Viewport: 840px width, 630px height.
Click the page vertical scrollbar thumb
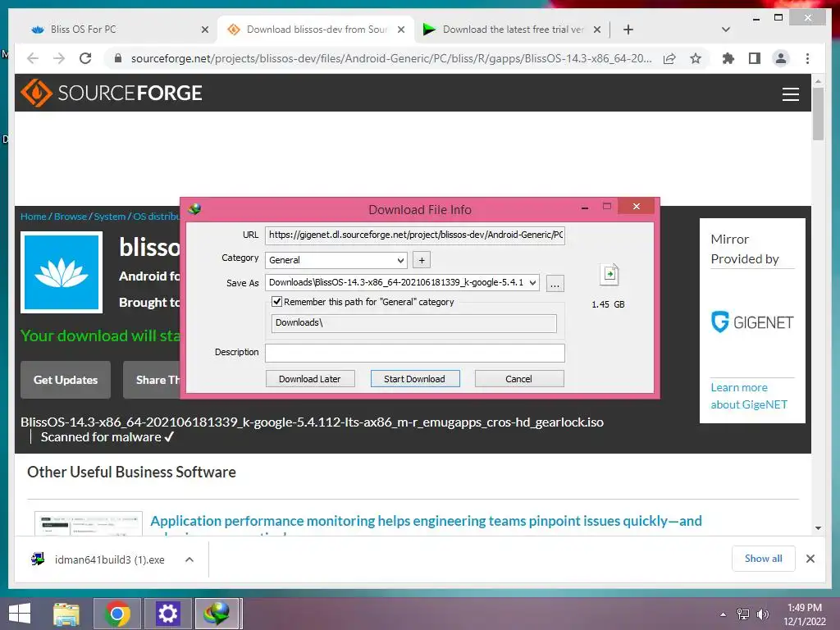[x=818, y=113]
